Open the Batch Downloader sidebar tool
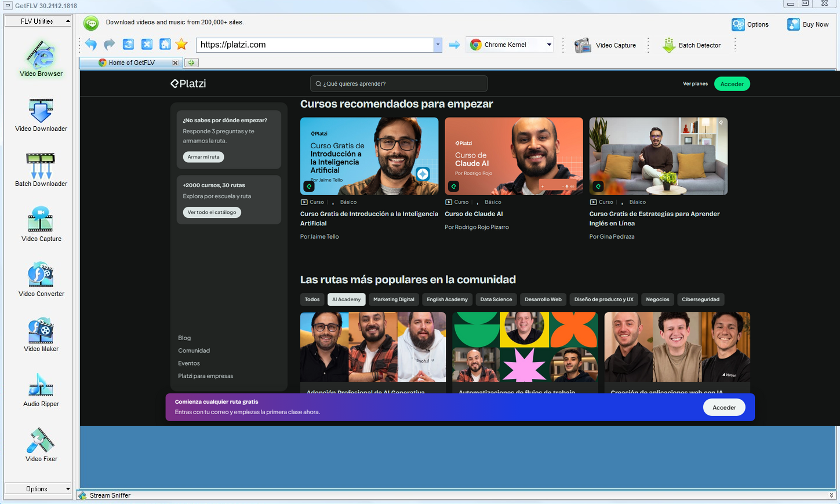Viewport: 840px width, 504px height. (x=41, y=170)
